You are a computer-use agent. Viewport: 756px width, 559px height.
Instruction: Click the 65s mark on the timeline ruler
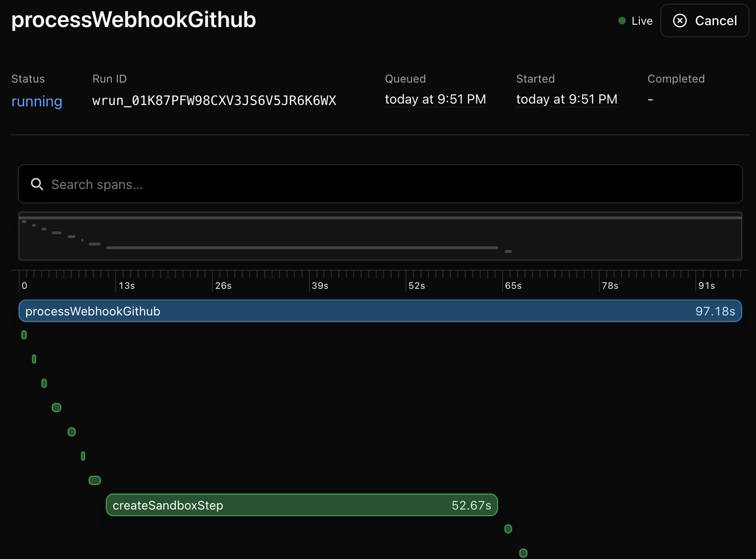513,286
